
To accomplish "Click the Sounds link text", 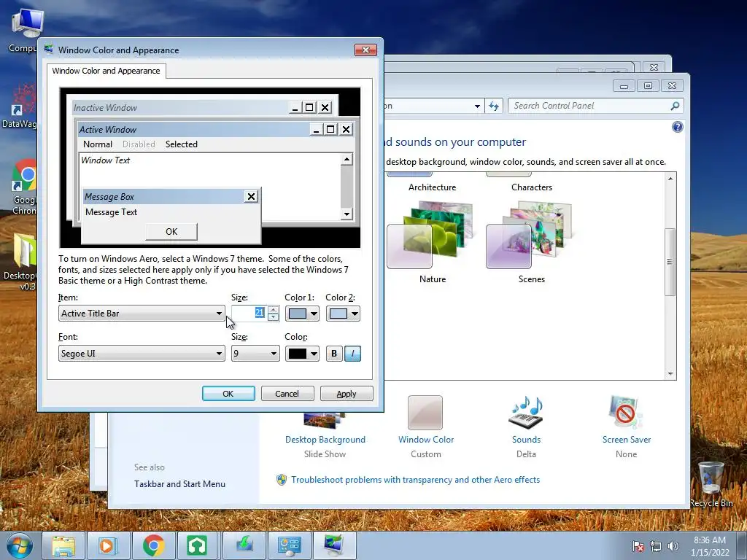I will [527, 440].
